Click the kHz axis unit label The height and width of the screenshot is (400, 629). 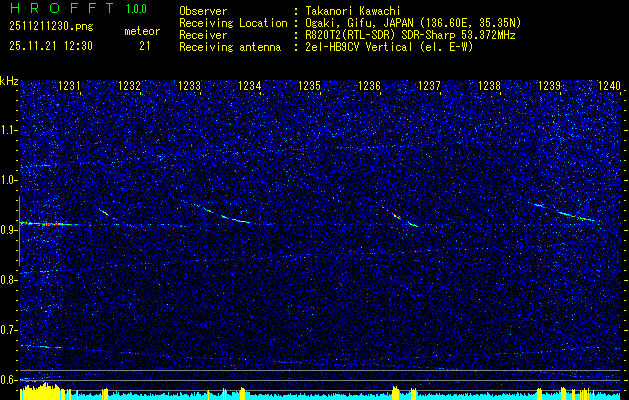(x=9, y=81)
